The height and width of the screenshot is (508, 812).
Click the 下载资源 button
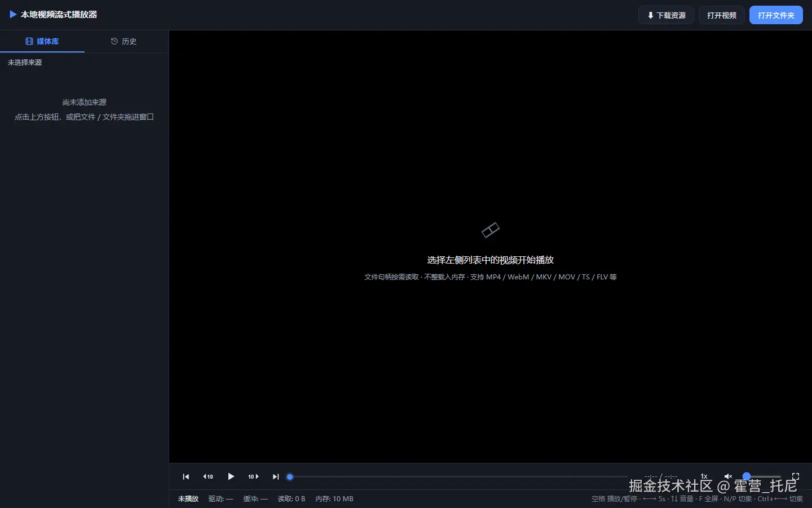coord(666,15)
